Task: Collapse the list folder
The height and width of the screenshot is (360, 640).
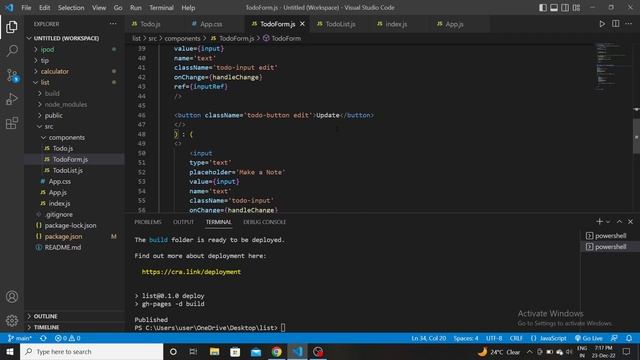Action: pyautogui.click(x=45, y=82)
